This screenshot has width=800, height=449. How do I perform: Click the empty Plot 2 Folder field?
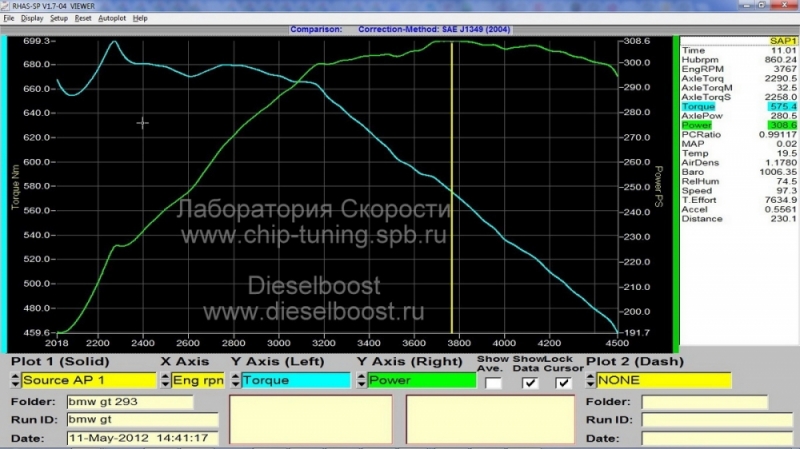tap(705, 402)
